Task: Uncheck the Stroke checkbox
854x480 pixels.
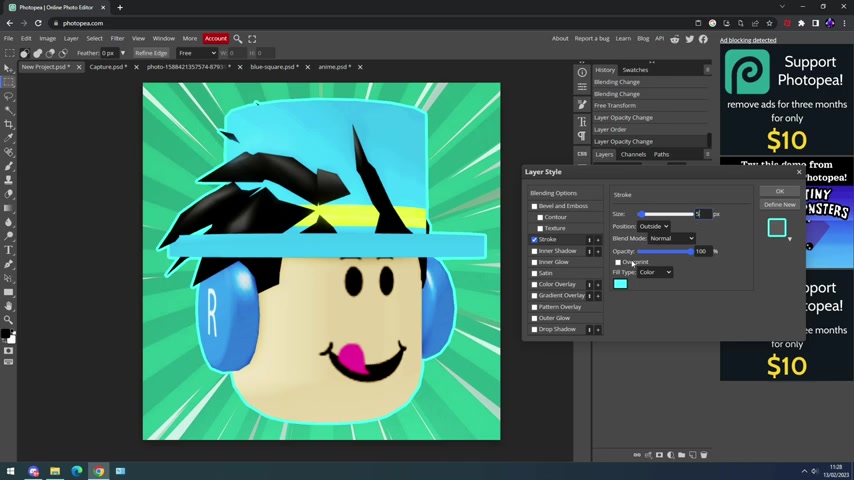Action: [534, 240]
